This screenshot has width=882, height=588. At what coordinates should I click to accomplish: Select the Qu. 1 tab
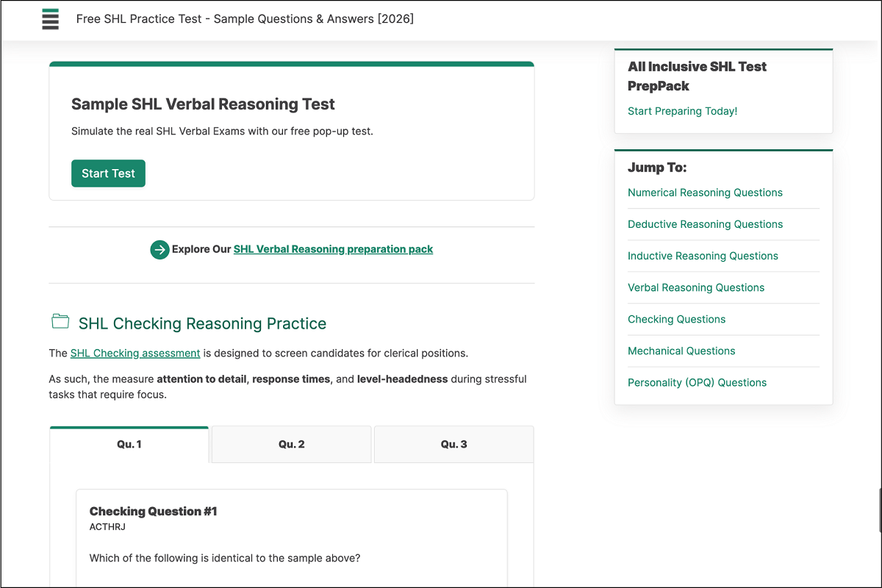[129, 445]
